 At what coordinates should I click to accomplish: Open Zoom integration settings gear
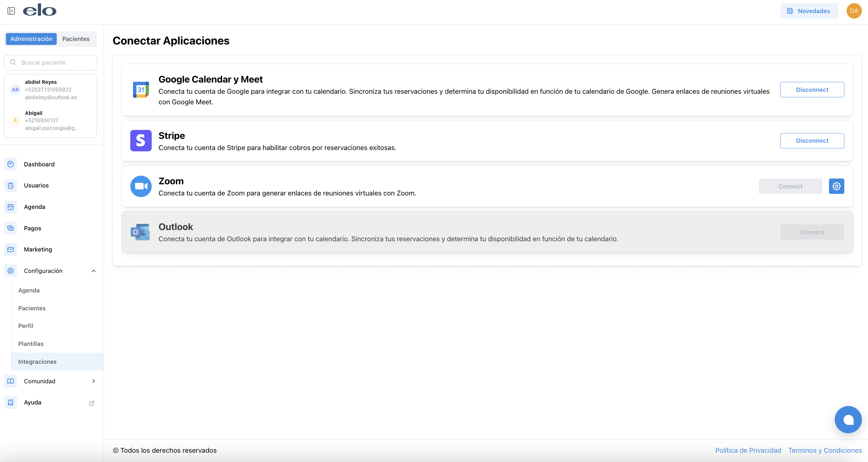(x=836, y=186)
